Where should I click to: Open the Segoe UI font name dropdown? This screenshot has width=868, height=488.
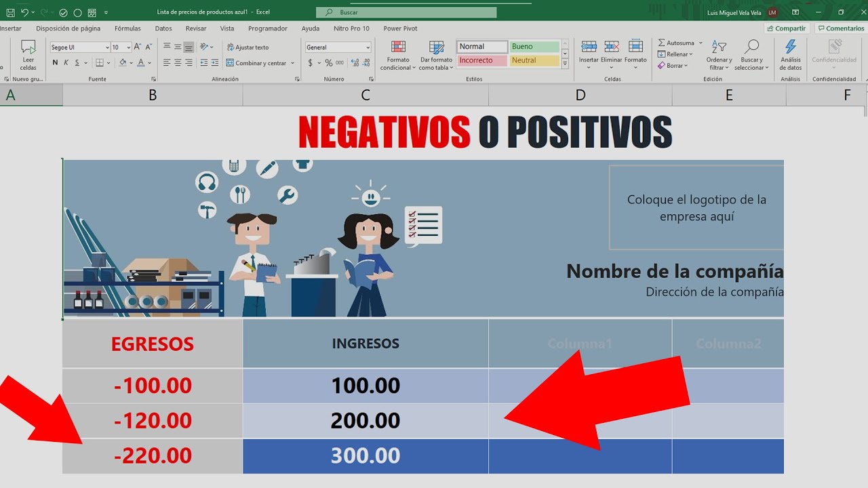pos(106,47)
